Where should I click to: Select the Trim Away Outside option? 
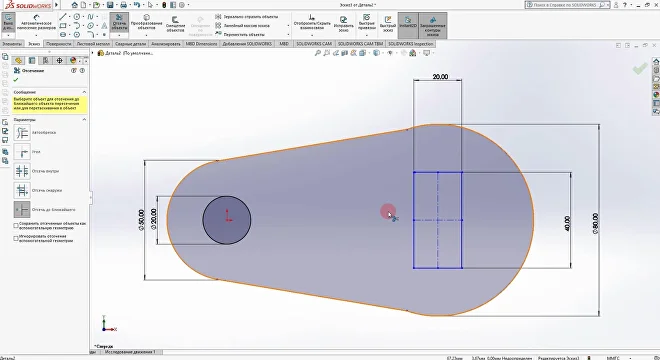[x=22, y=190]
